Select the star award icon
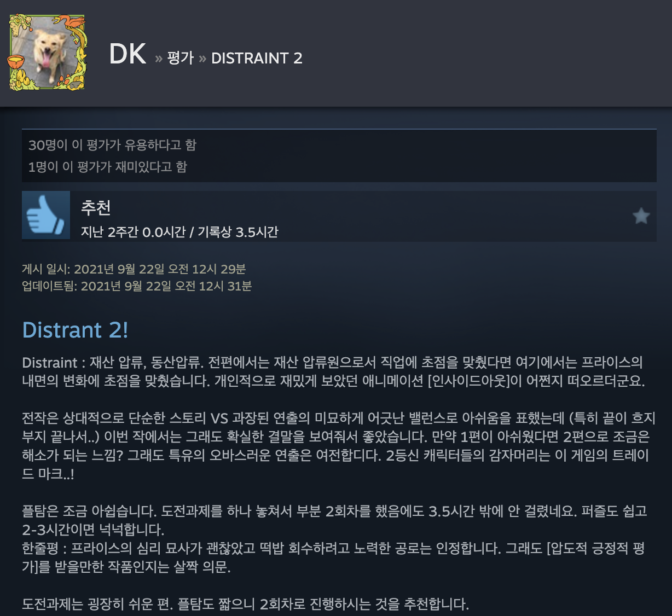This screenshot has height=616, width=672. [641, 216]
